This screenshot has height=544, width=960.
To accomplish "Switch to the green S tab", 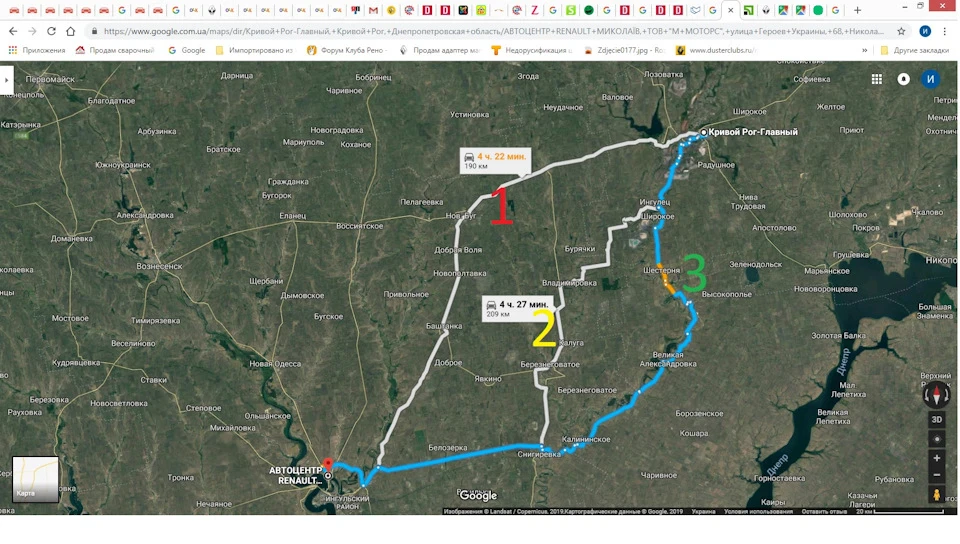I will (571, 10).
